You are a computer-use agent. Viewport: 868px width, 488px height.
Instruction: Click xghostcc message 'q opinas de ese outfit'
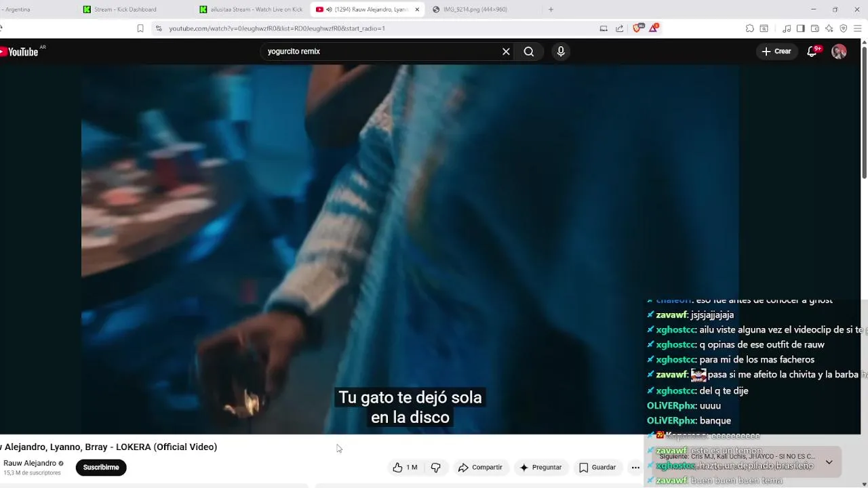click(x=762, y=345)
